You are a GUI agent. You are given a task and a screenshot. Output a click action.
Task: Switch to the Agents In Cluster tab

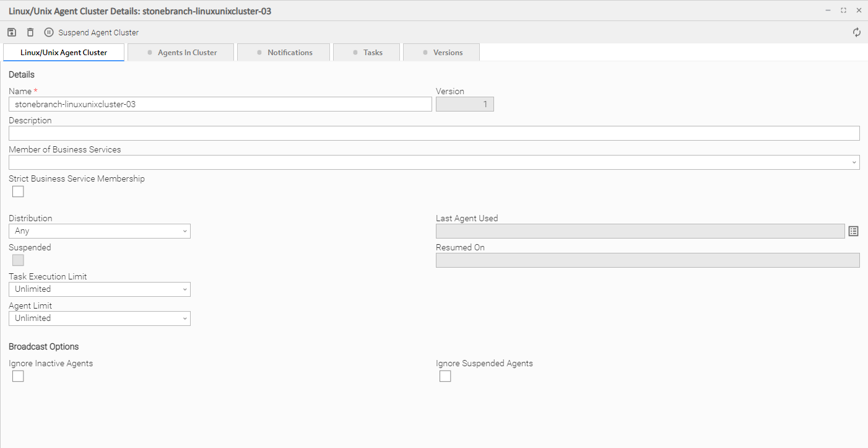tap(181, 53)
